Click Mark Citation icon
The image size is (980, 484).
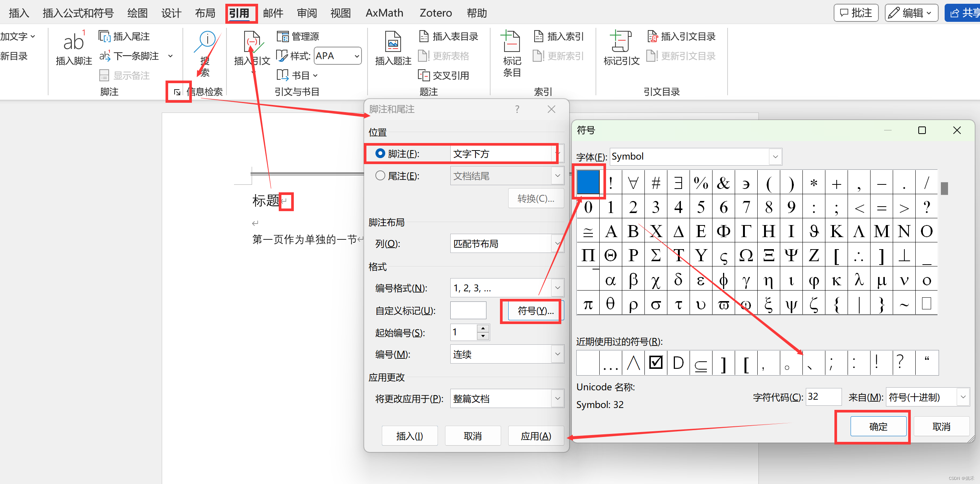coord(620,41)
